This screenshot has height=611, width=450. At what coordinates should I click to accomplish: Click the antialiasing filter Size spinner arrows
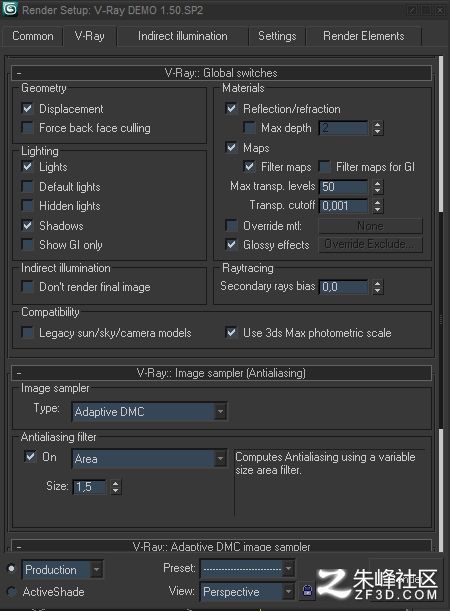coord(115,486)
